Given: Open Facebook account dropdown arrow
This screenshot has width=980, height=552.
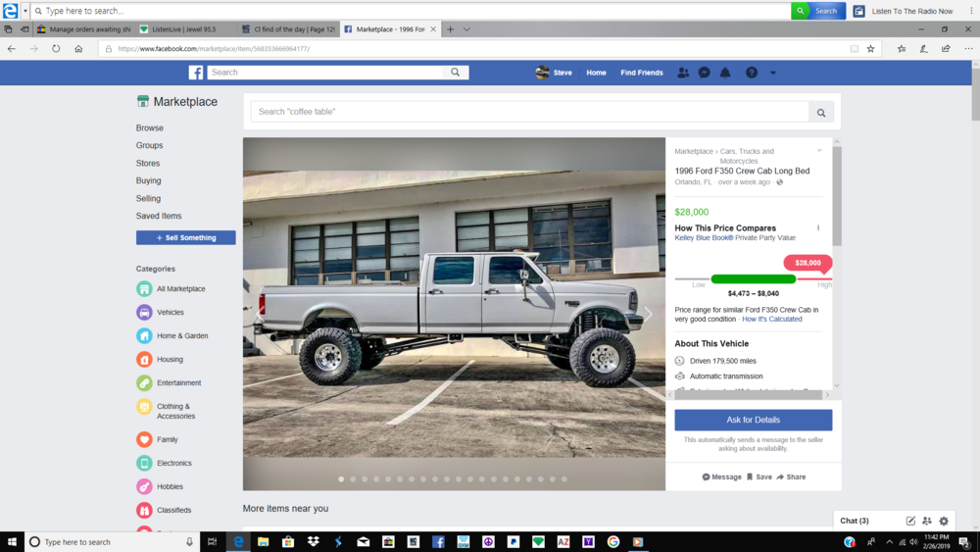Looking at the screenshot, I should click(772, 73).
